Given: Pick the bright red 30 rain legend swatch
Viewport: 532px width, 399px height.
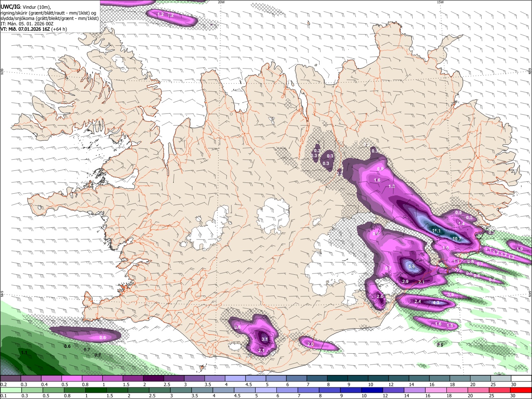Looking at the screenshot, I should tap(520, 390).
